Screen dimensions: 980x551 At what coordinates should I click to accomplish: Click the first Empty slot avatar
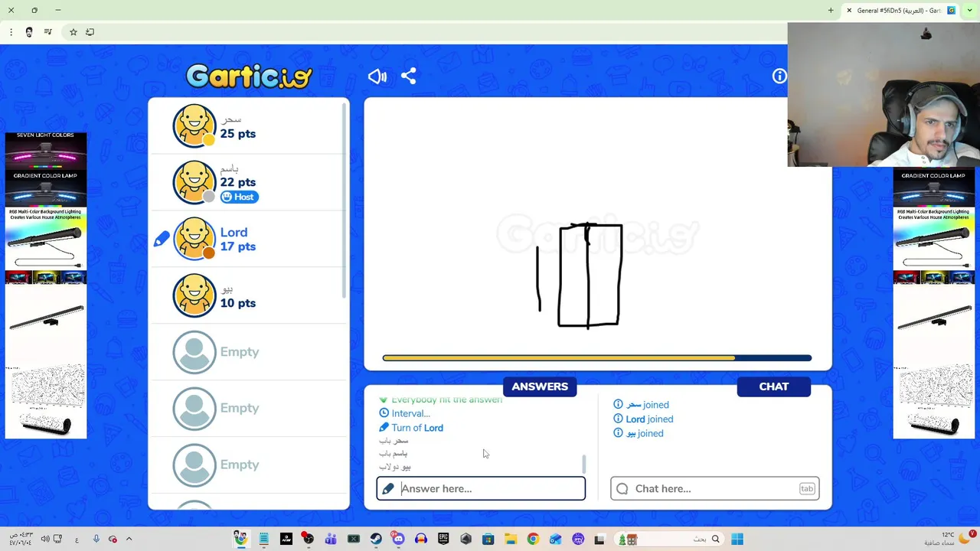pyautogui.click(x=194, y=352)
